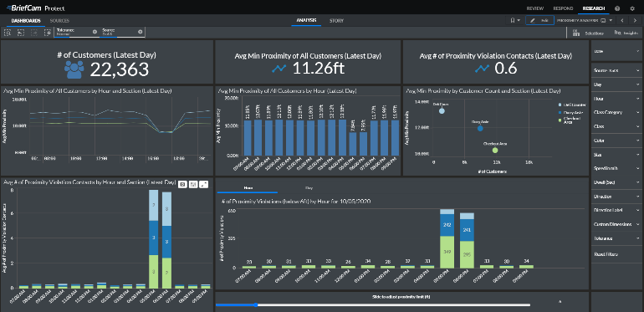
Task: Expand the Date filter
Action: click(x=616, y=50)
